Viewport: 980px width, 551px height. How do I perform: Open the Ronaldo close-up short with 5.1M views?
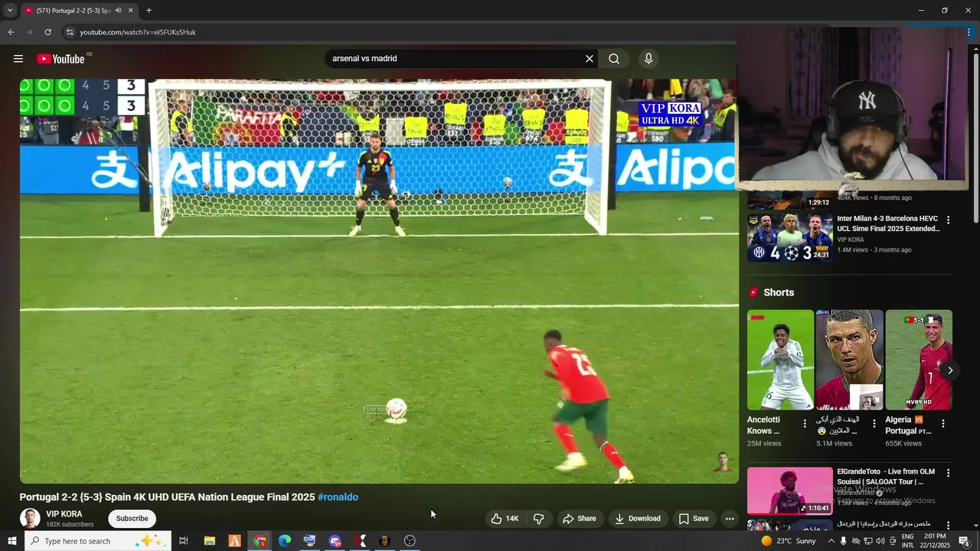click(849, 360)
